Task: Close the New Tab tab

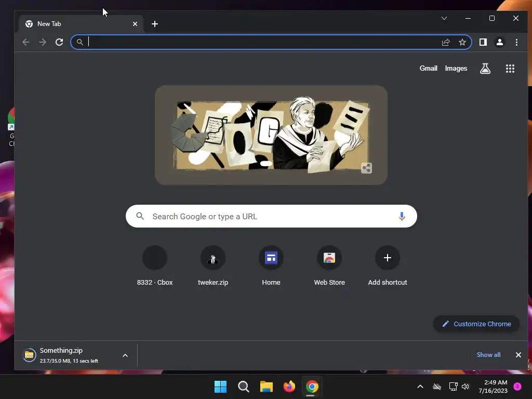Action: [x=135, y=24]
